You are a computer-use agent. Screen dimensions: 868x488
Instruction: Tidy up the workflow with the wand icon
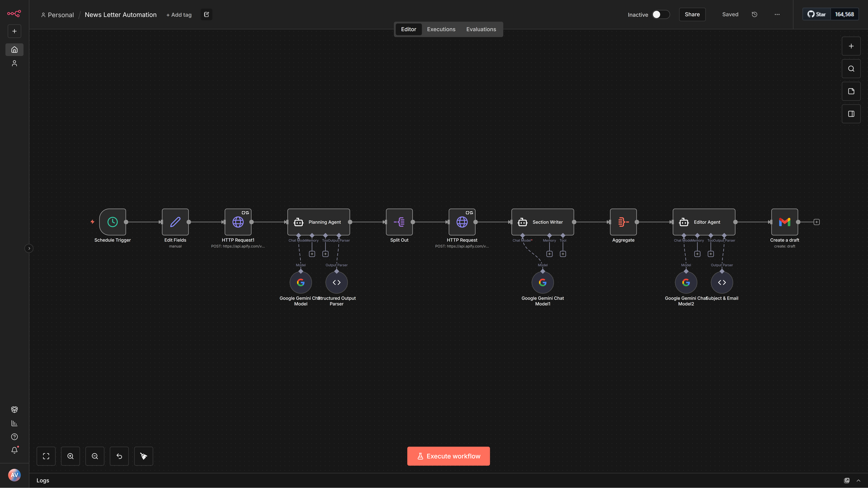pos(144,456)
